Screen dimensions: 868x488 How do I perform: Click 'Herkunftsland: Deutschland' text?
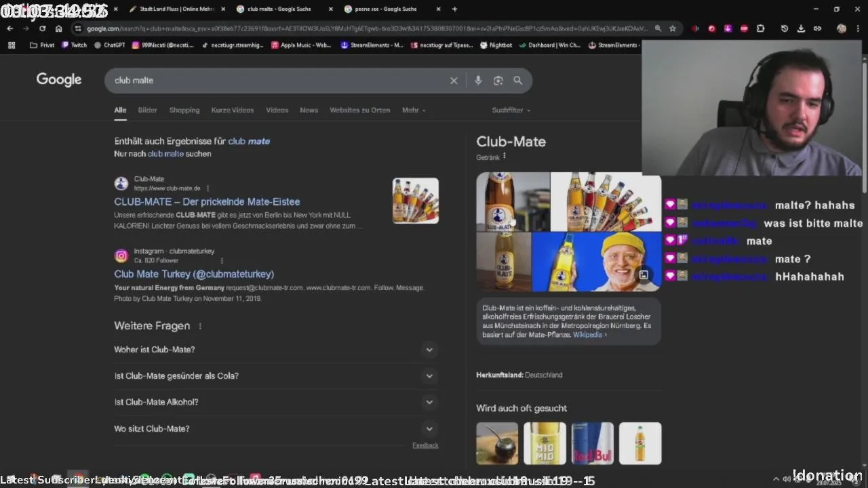pos(519,375)
